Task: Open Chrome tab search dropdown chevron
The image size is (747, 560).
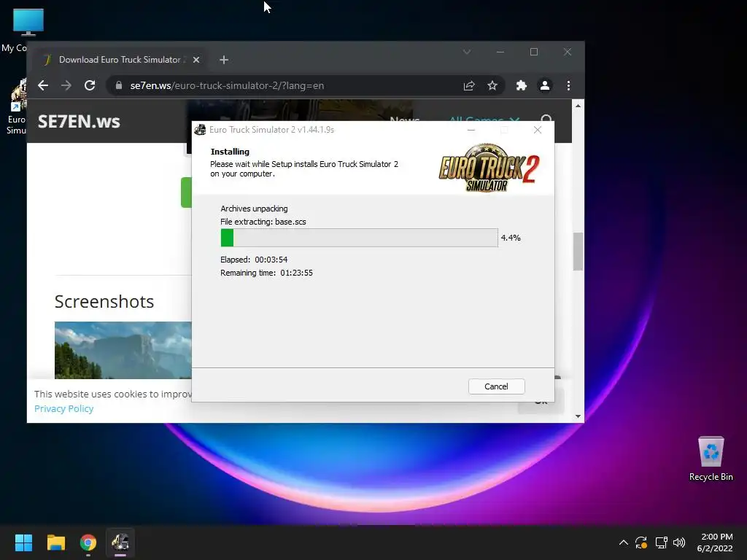Action: pos(467,52)
